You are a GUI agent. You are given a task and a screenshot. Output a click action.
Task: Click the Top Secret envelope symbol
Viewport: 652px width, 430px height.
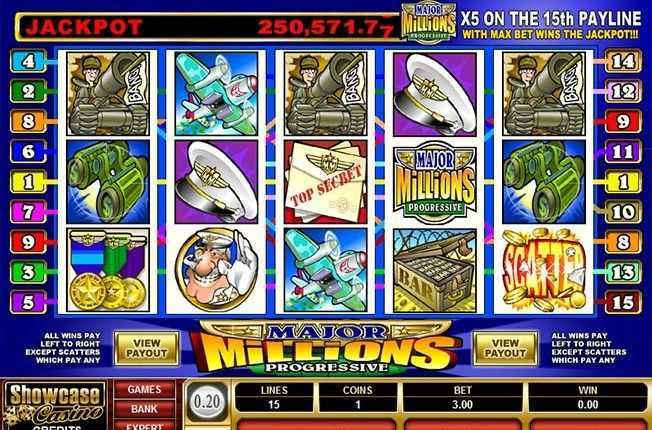(326, 181)
